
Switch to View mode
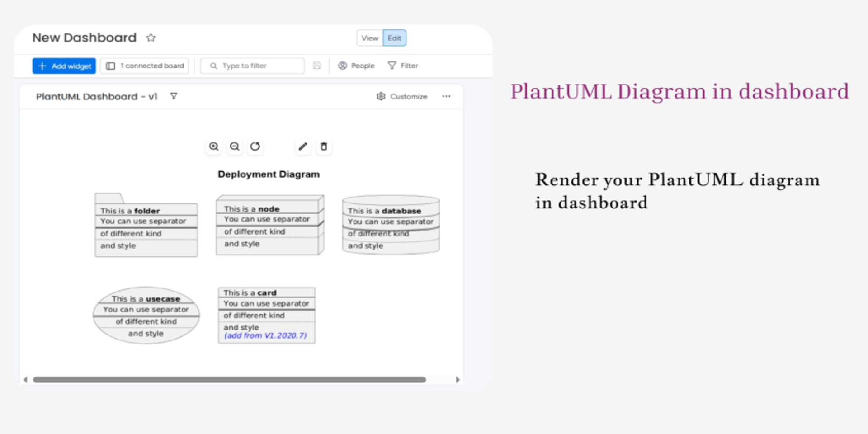click(x=370, y=38)
